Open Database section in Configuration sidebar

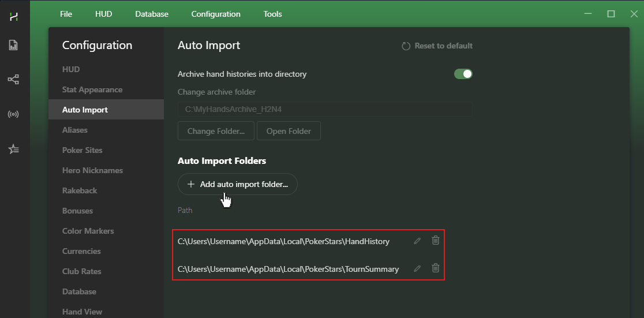point(106,291)
